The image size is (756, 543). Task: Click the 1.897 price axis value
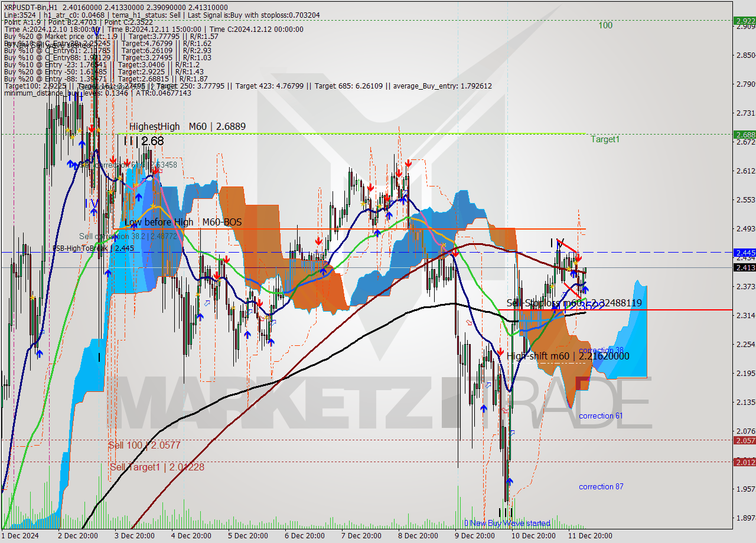(745, 518)
